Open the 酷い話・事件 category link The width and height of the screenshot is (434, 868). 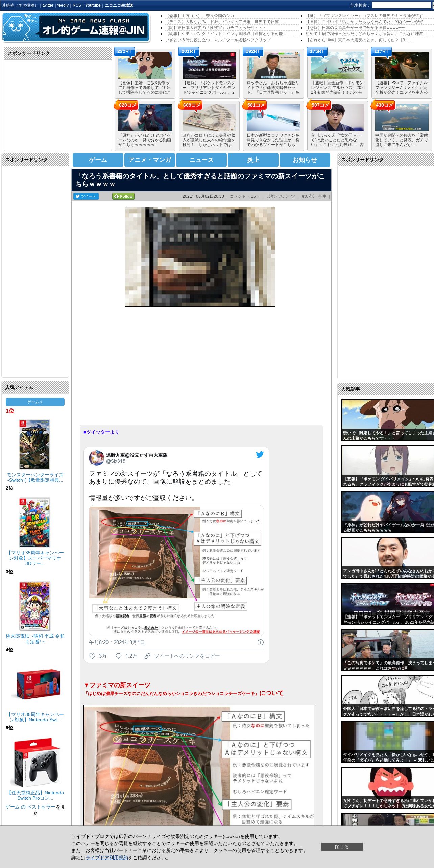(x=314, y=196)
